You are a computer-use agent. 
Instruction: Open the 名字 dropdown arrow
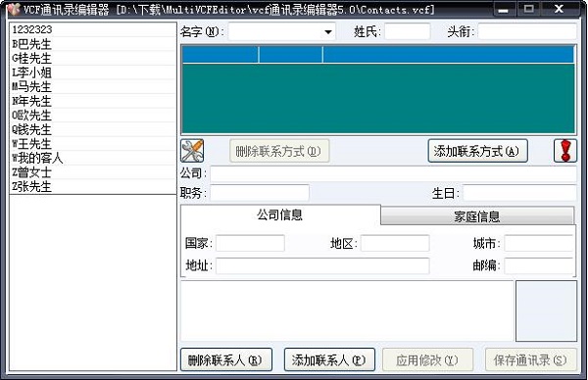[328, 32]
